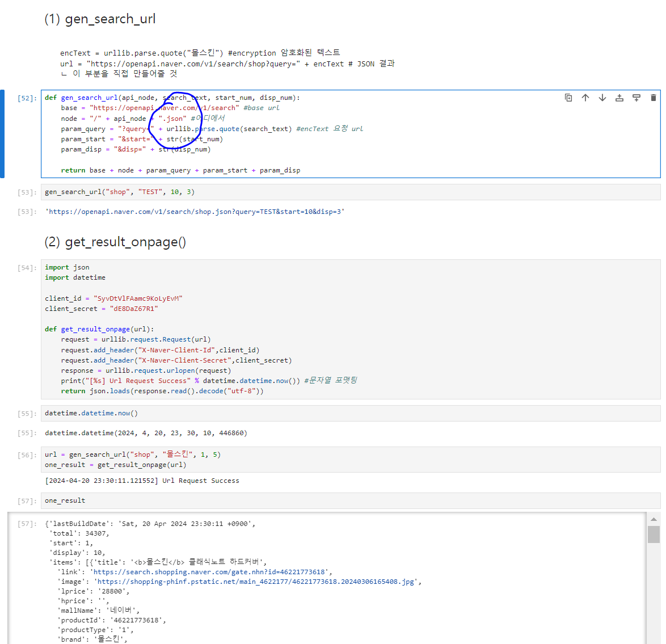Viewport: 666px width, 644px height.
Task: Delete cell 52 with the trash icon
Action: pos(654,98)
